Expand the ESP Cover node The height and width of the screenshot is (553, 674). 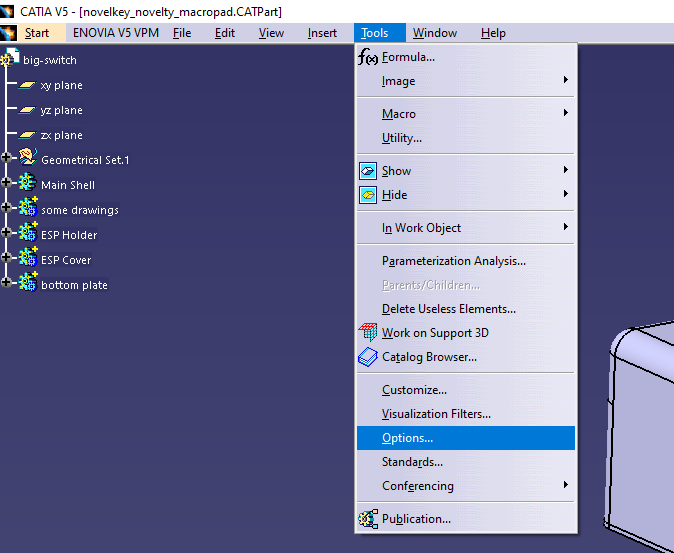point(6,257)
